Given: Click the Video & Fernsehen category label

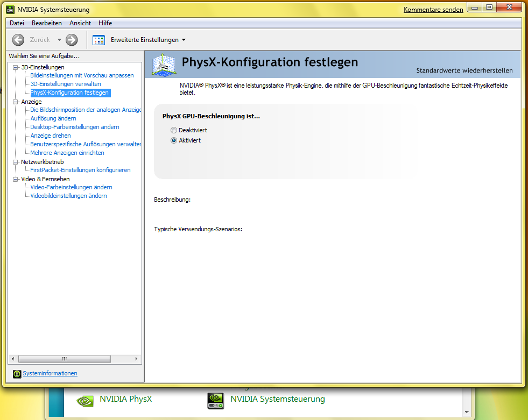Looking at the screenshot, I should click(x=45, y=179).
